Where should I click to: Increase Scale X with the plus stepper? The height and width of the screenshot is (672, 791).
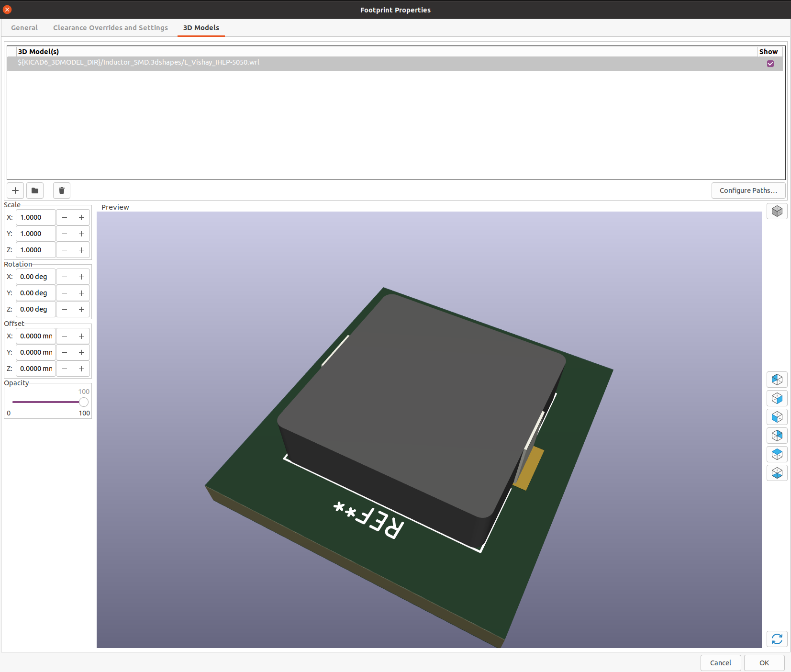pyautogui.click(x=82, y=217)
